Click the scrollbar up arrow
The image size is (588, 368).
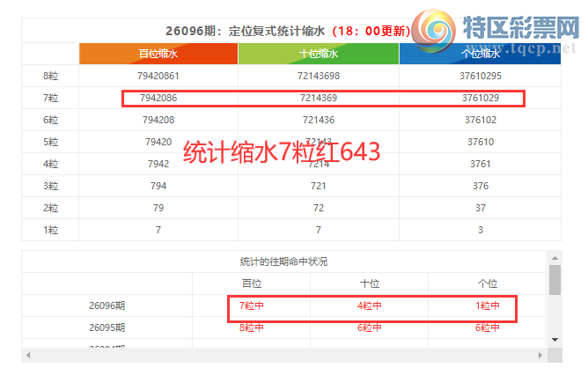pos(555,258)
